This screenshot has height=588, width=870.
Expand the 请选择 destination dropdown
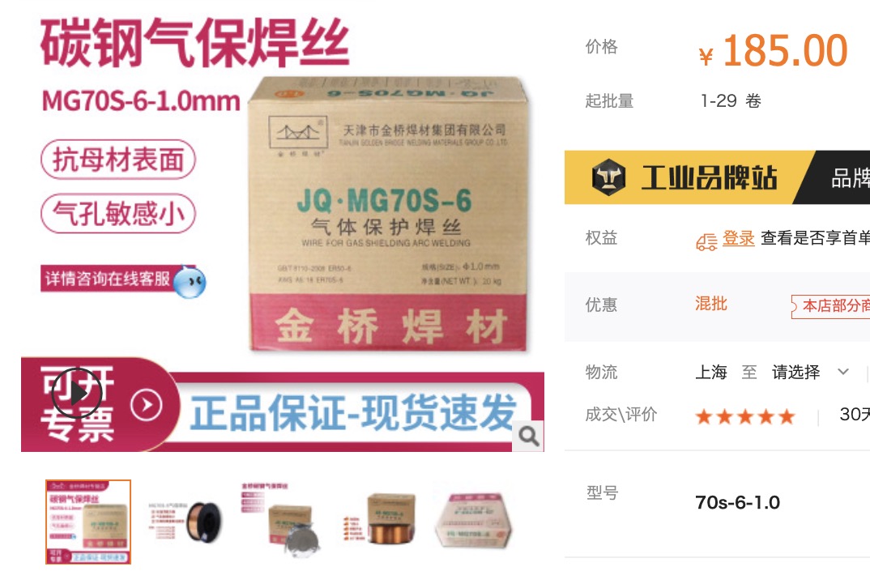(810, 372)
